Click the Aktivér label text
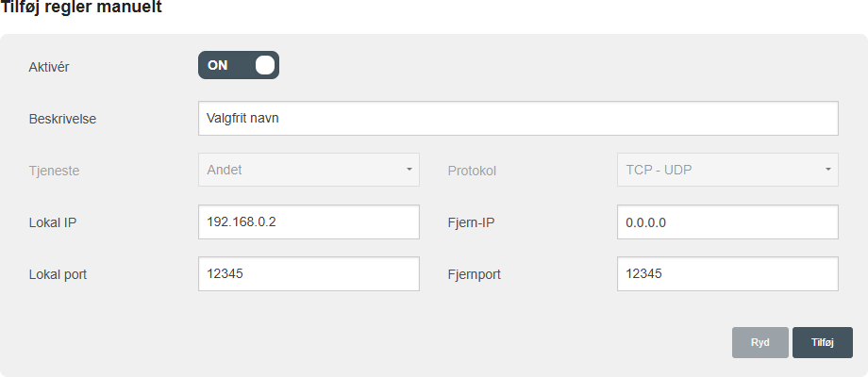This screenshot has width=868, height=377. click(x=50, y=67)
